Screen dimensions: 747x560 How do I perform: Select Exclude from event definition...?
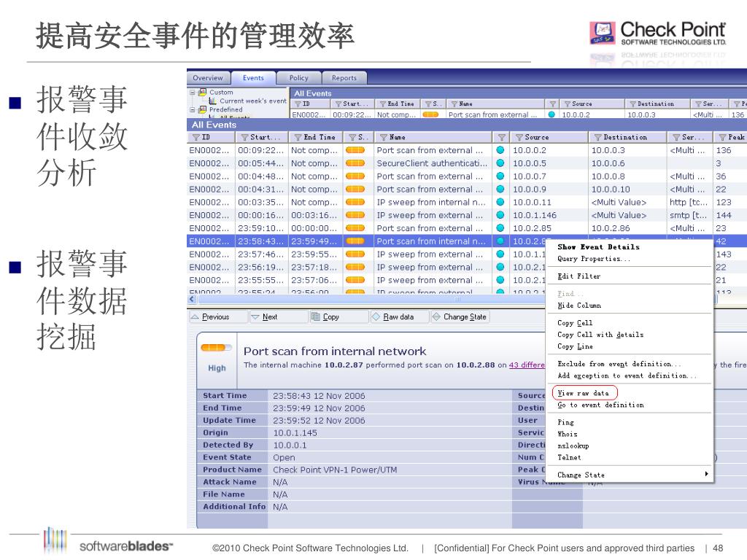click(619, 364)
